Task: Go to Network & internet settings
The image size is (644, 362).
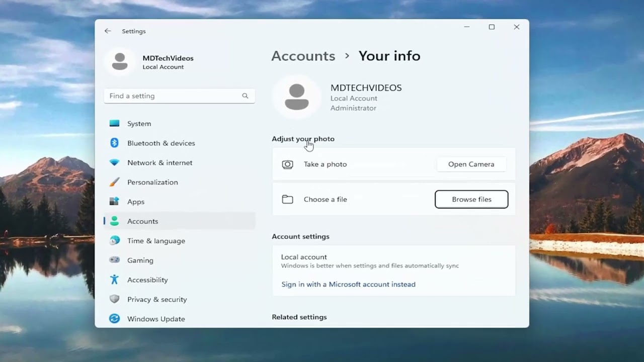Action: pyautogui.click(x=179, y=162)
